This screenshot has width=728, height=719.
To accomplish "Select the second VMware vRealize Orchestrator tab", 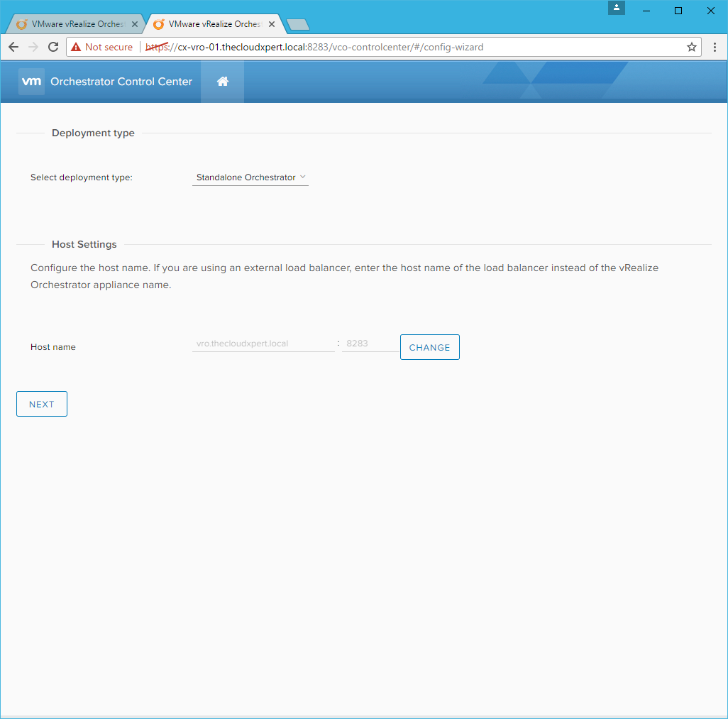I will (x=213, y=24).
